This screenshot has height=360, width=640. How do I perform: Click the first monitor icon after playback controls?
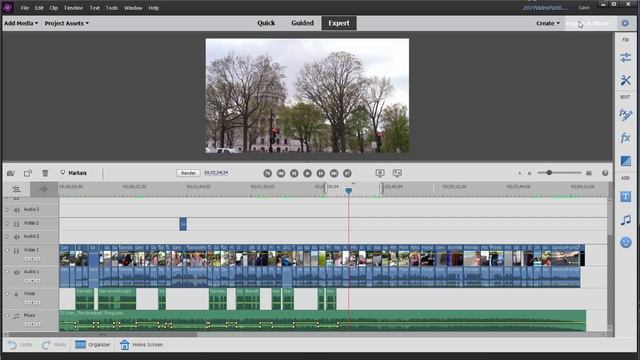pyautogui.click(x=380, y=173)
